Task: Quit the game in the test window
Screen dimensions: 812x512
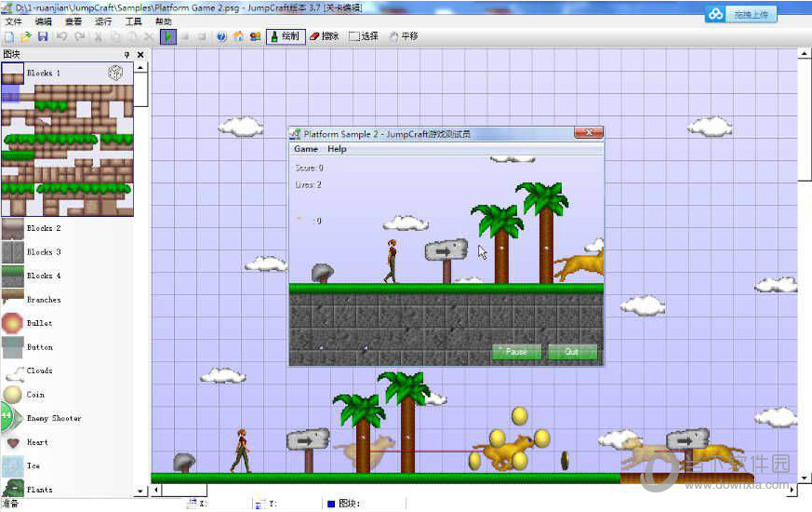Action: [572, 352]
